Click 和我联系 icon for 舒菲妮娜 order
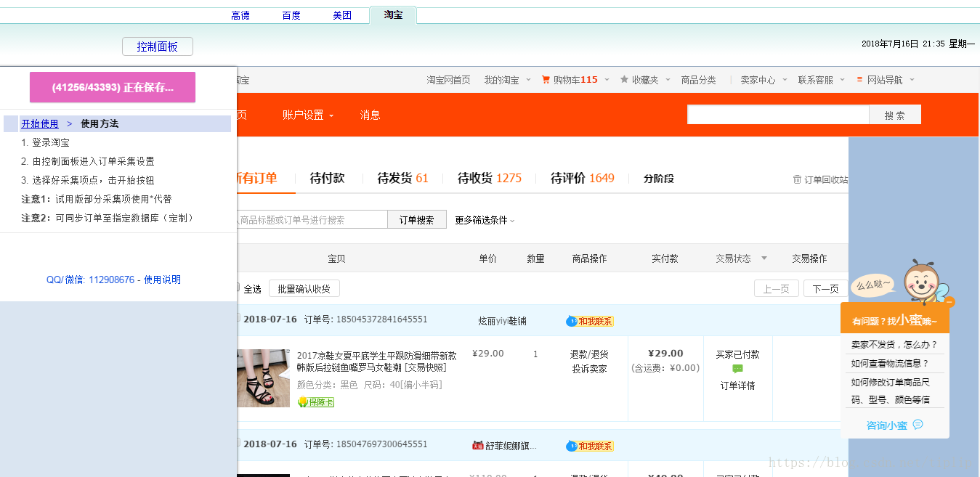The image size is (980, 477). [590, 446]
